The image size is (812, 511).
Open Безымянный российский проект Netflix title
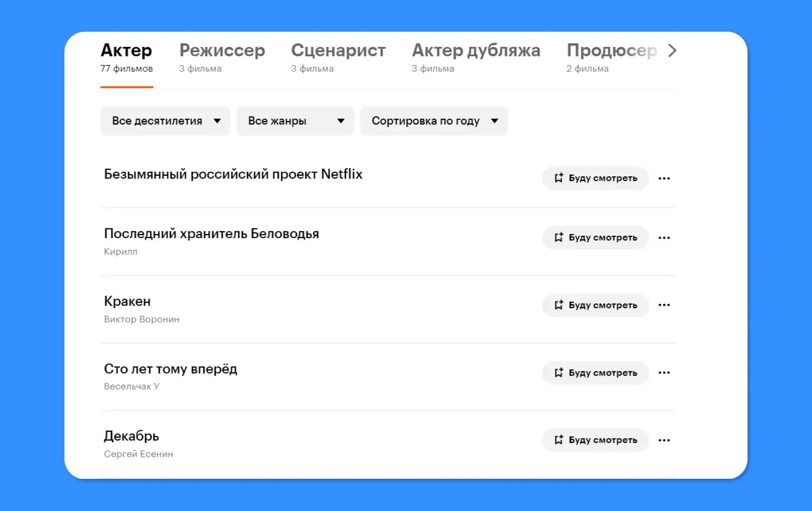[233, 174]
